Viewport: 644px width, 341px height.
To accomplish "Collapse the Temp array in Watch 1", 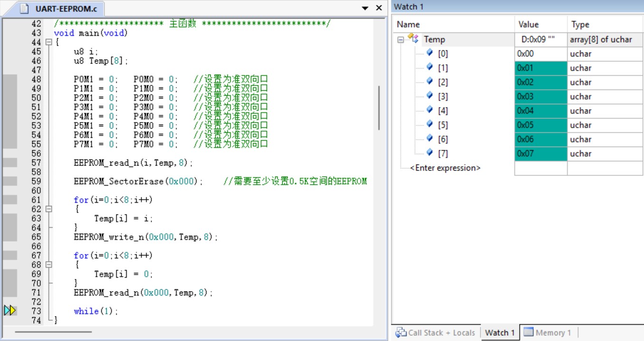I will [400, 40].
